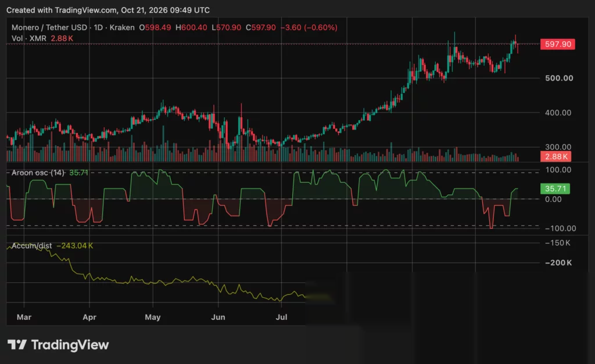595x364 pixels.
Task: Click the −3.60 (−0.60%) change value
Action: click(309, 27)
